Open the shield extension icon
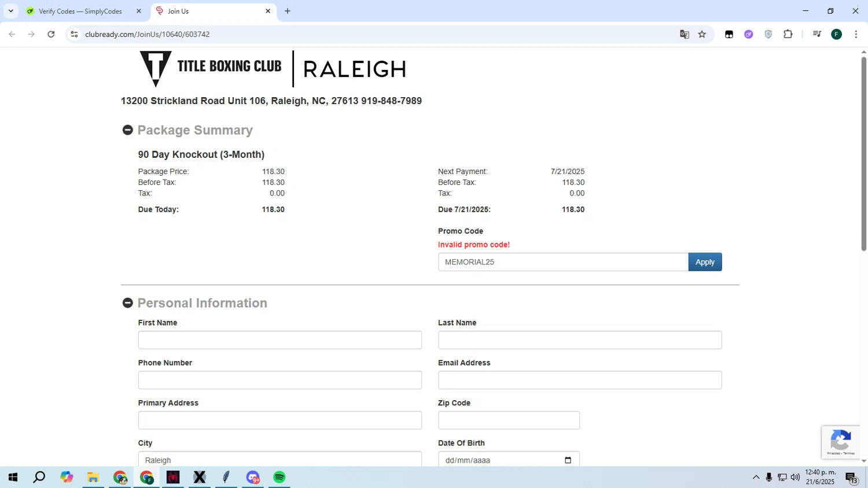Viewport: 868px width, 488px height. pos(768,34)
